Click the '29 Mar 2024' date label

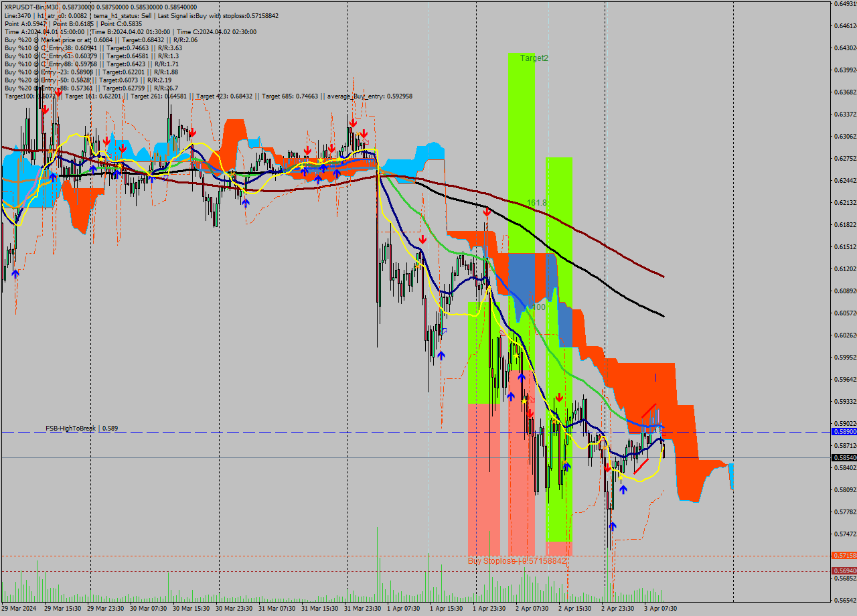pos(19,609)
